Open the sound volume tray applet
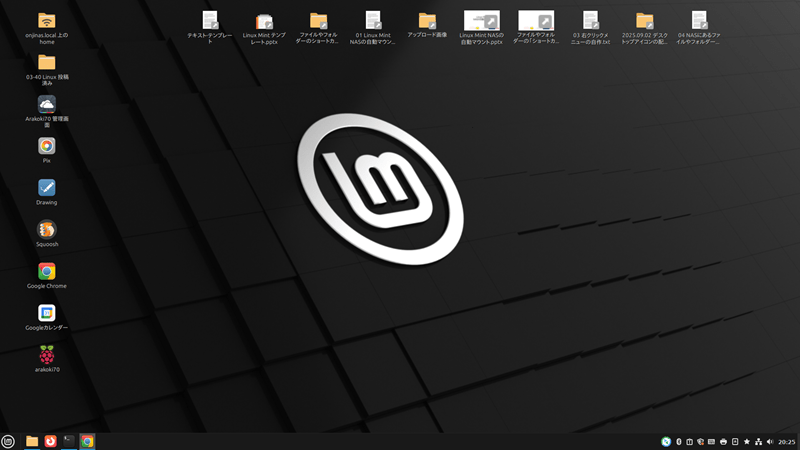This screenshot has height=450, width=800. [x=770, y=442]
